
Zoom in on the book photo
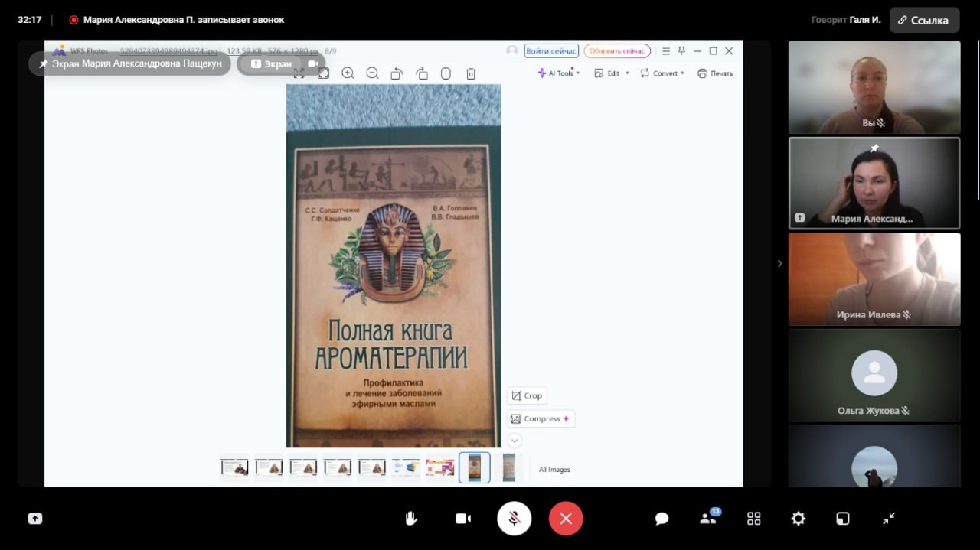(348, 73)
